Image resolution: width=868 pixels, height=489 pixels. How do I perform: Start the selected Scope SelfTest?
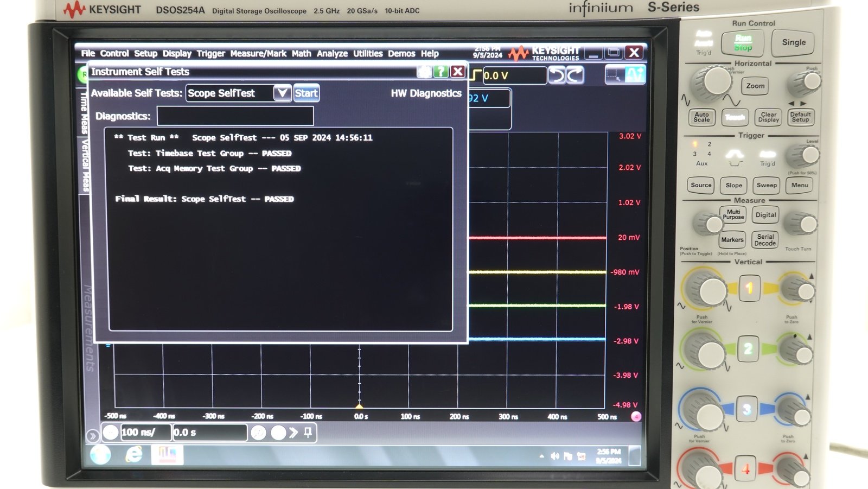tap(306, 93)
